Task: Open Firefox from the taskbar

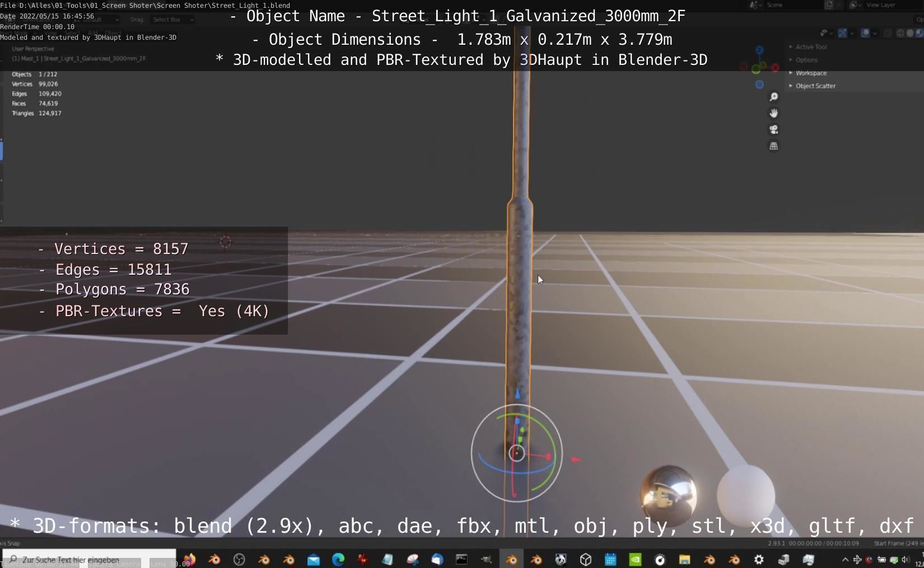Action: point(190,559)
